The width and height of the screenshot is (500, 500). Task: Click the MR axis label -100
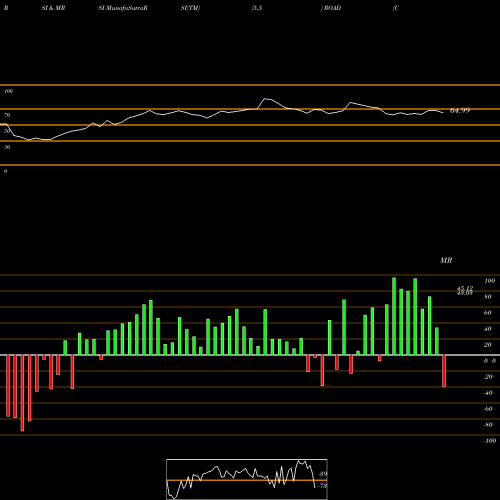[x=490, y=441]
